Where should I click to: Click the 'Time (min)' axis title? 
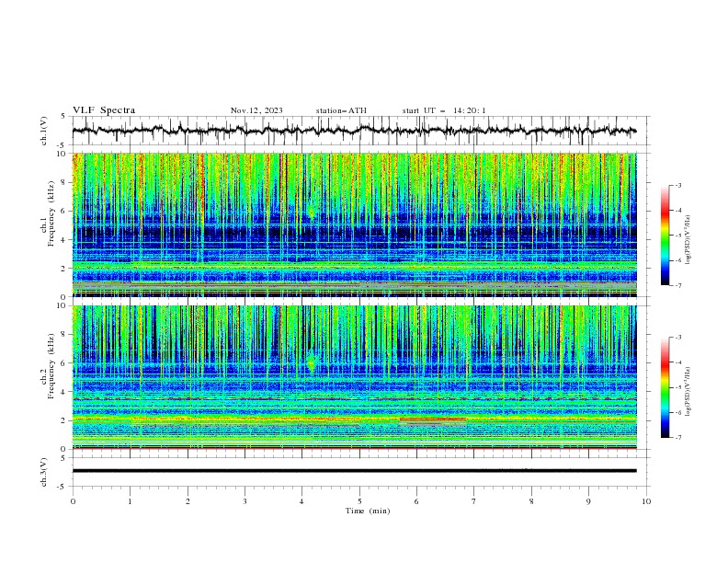pyautogui.click(x=368, y=511)
